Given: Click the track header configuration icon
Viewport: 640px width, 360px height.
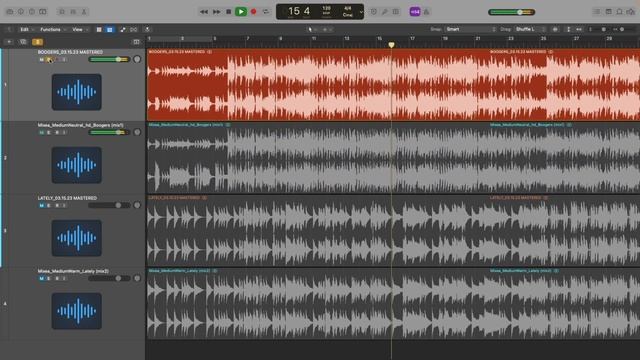Looking at the screenshot, I should [136, 42].
